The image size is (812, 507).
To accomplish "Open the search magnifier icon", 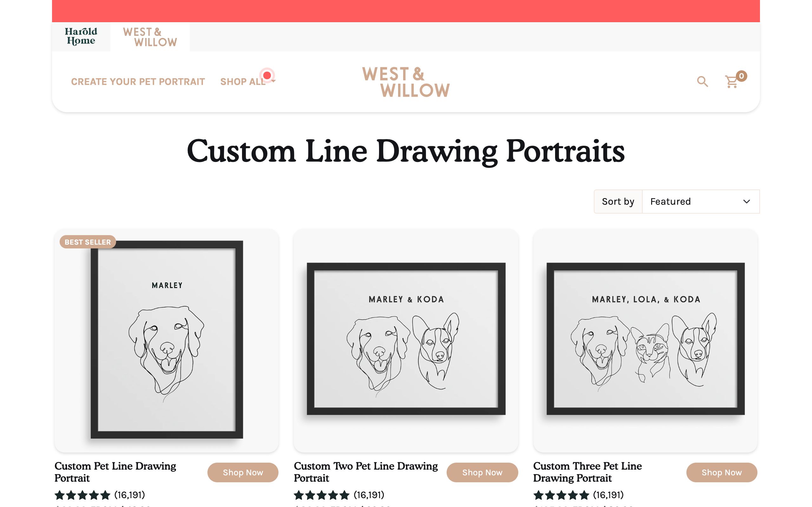I will [x=702, y=81].
